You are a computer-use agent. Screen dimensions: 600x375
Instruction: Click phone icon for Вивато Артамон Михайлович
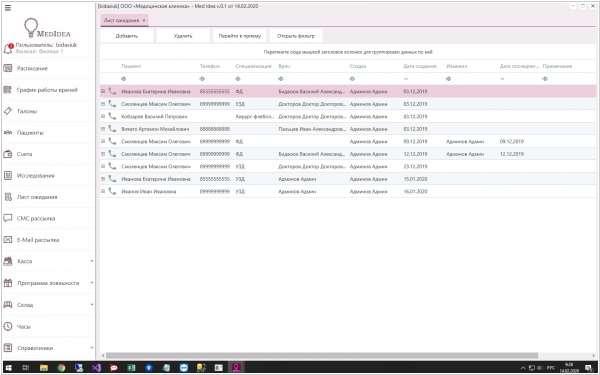(112, 129)
